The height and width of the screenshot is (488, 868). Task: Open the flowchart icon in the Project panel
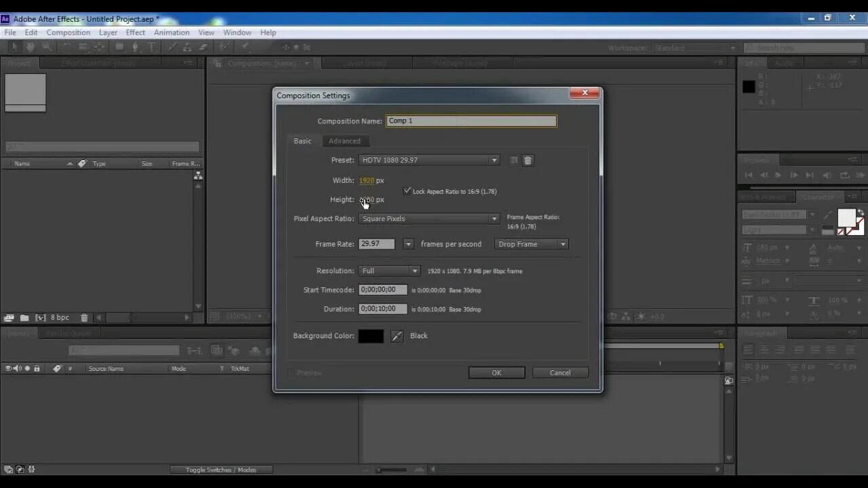pyautogui.click(x=198, y=175)
